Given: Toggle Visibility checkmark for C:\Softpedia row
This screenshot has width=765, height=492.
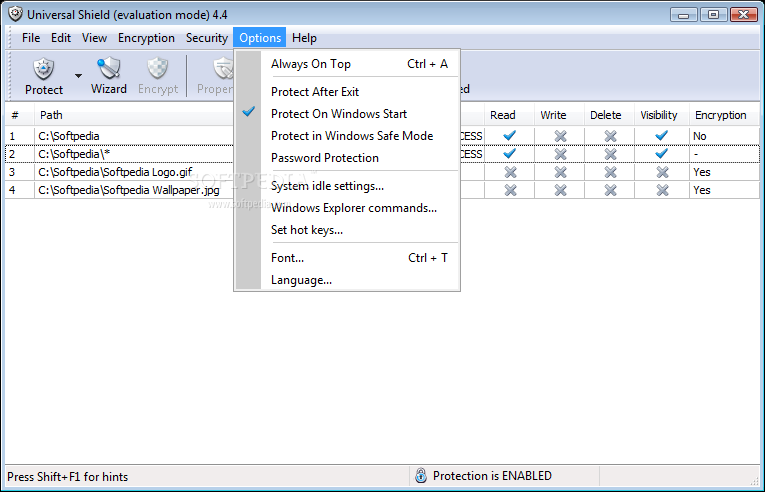Looking at the screenshot, I should [x=662, y=136].
